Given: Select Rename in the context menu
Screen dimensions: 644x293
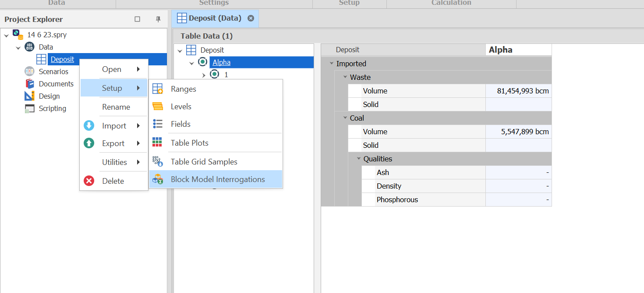Looking at the screenshot, I should 116,107.
